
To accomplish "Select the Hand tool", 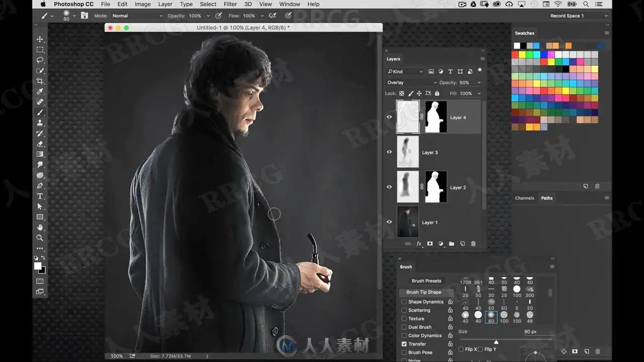I will 40,227.
